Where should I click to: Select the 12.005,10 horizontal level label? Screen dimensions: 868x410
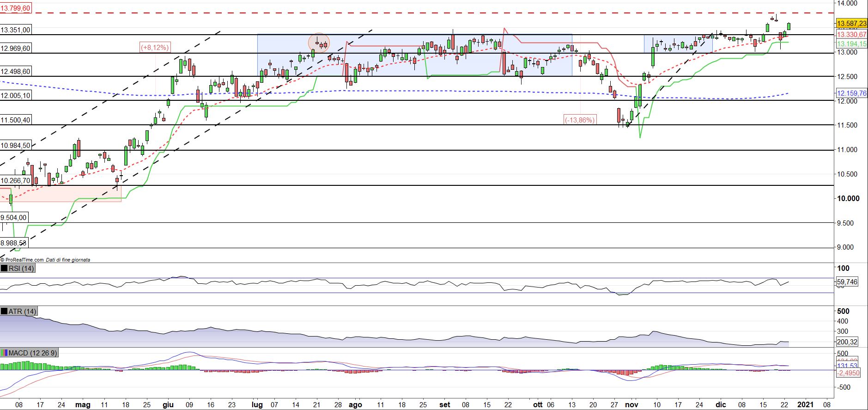(x=16, y=96)
